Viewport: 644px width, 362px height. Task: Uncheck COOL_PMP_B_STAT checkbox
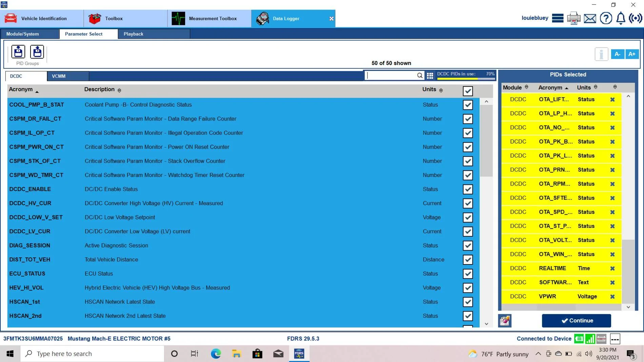tap(468, 105)
